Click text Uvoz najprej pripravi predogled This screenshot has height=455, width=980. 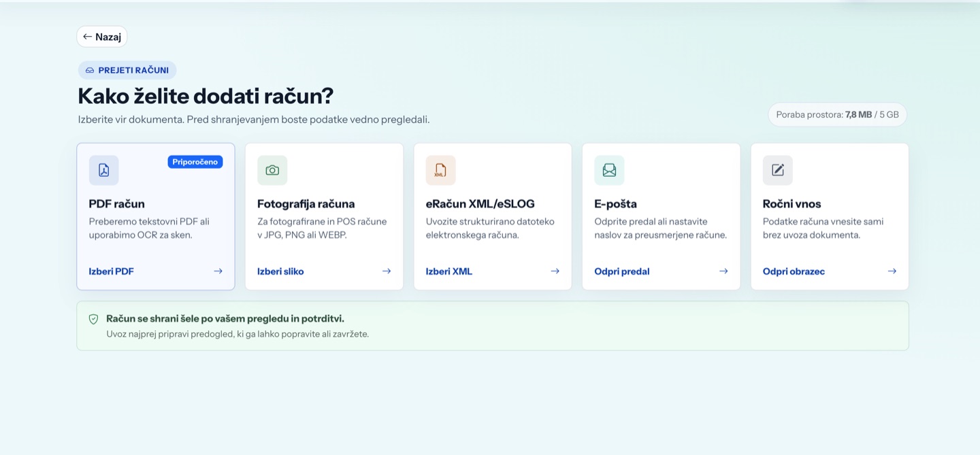point(238,334)
